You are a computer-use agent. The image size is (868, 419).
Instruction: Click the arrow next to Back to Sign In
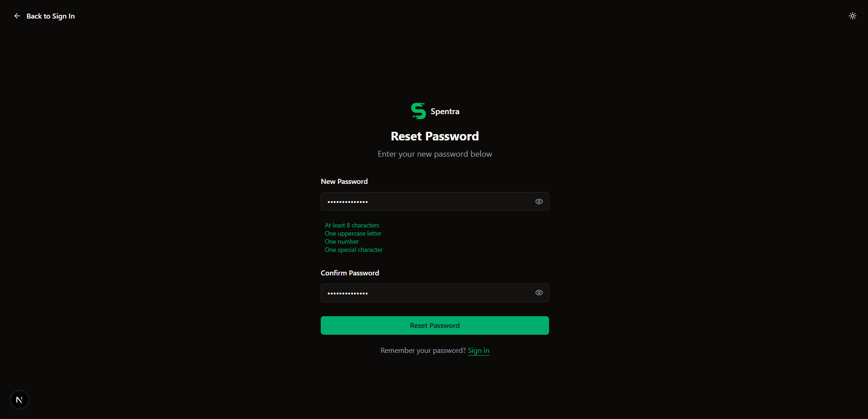17,16
